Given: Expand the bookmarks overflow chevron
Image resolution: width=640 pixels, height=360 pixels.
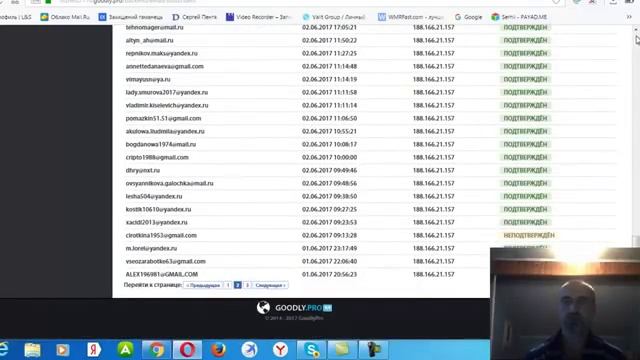Looking at the screenshot, I should pyautogui.click(x=629, y=17).
